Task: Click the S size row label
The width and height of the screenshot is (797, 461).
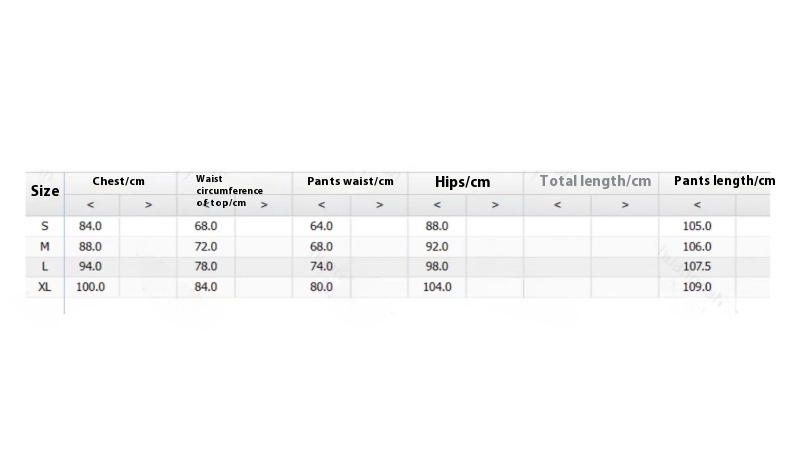Action: click(x=45, y=226)
